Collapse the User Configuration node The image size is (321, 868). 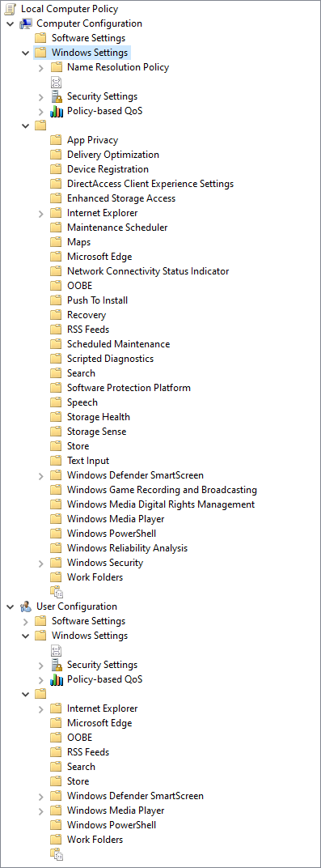coord(10,606)
